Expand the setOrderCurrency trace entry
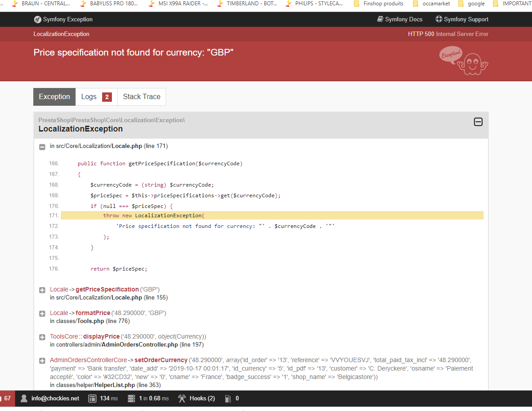532x411 pixels. (42, 361)
